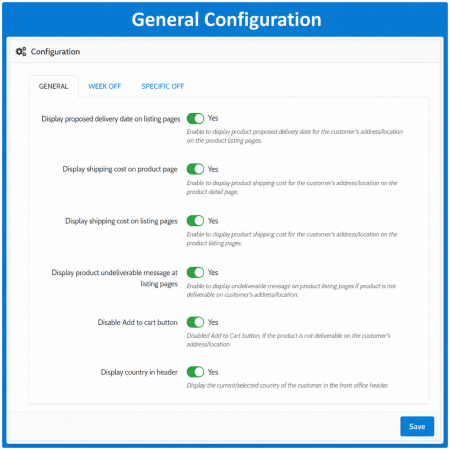Click the Disable Add to cart button label
450x450 pixels.
coord(137,322)
